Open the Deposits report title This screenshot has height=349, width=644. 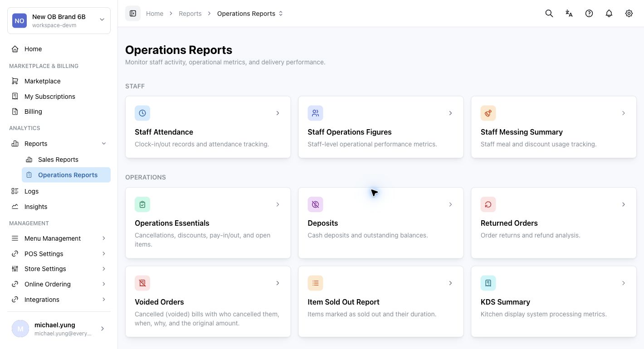point(323,223)
